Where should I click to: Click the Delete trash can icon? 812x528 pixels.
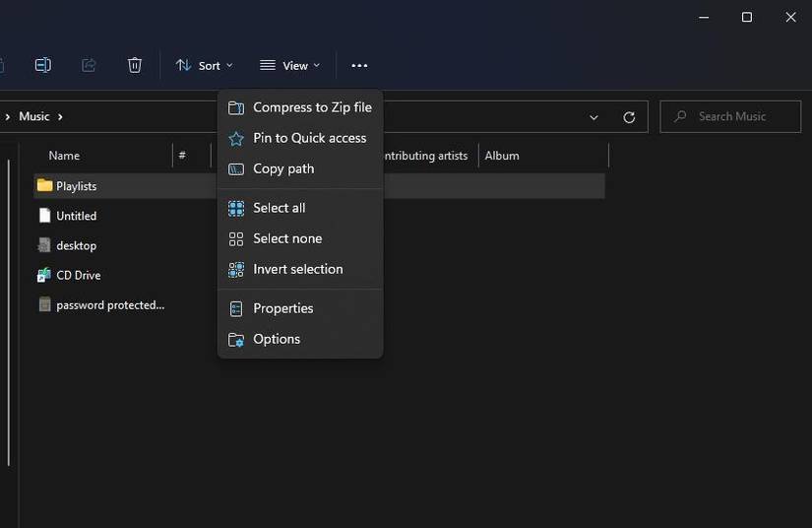135,65
